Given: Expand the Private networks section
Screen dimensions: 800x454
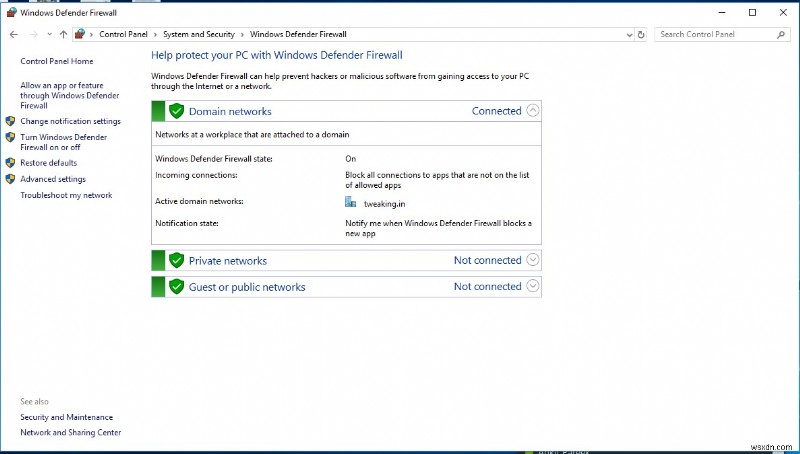Looking at the screenshot, I should tap(533, 260).
